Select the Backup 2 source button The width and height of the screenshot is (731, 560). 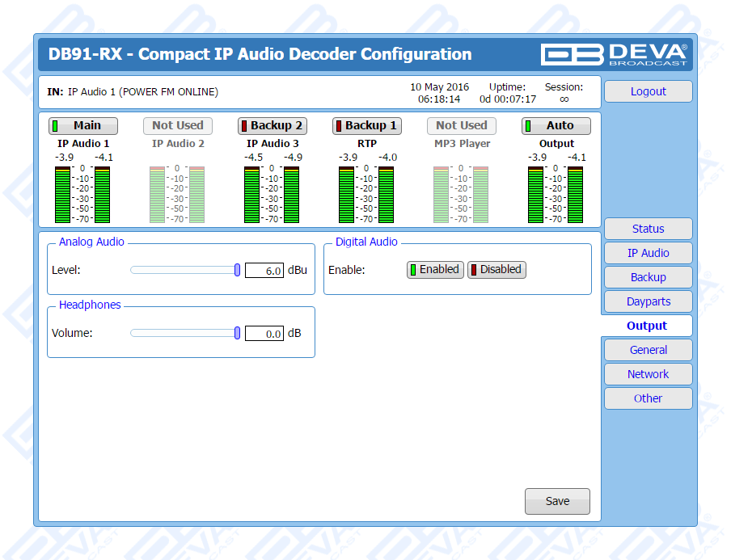(x=273, y=126)
